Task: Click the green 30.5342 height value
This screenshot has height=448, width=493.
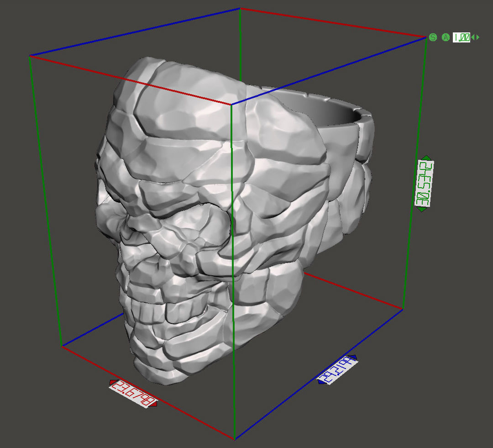Action: pyautogui.click(x=424, y=184)
